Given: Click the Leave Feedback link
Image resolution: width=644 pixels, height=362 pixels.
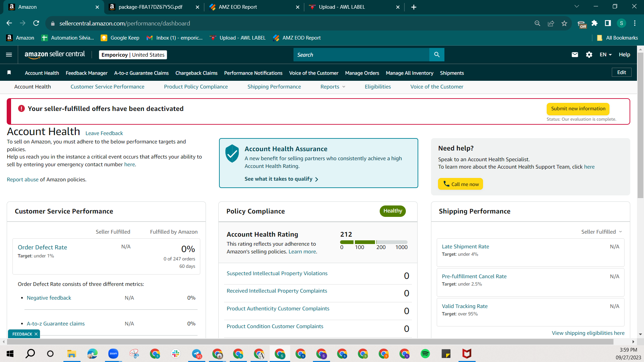Looking at the screenshot, I should [104, 133].
